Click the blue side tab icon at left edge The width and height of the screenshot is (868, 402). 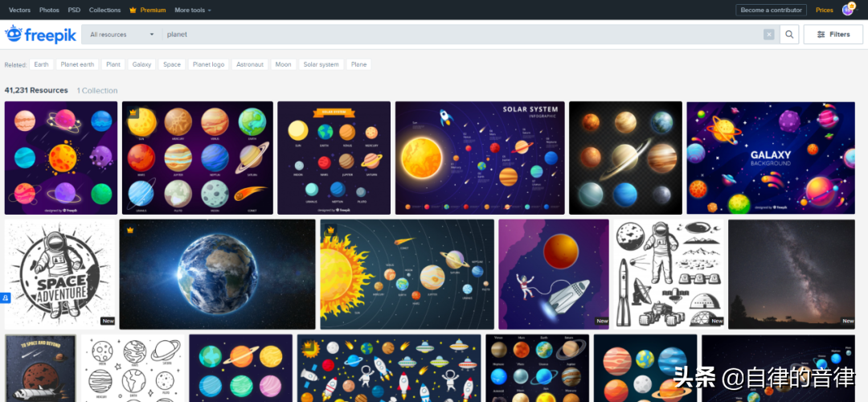pos(5,298)
